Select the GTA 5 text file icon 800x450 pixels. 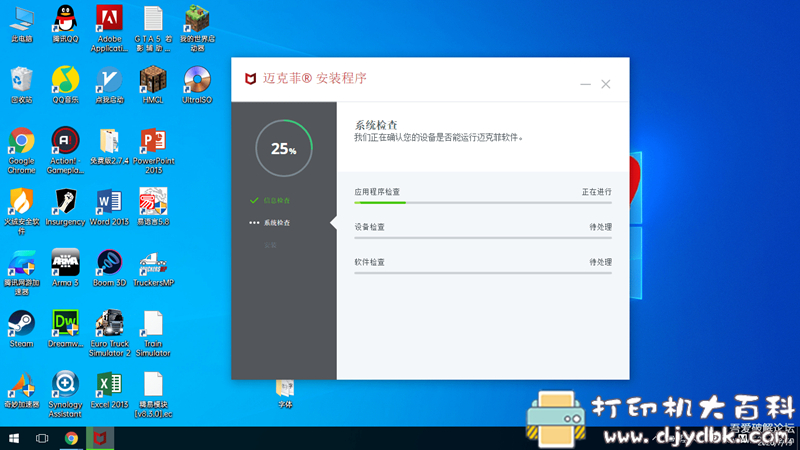click(x=153, y=29)
